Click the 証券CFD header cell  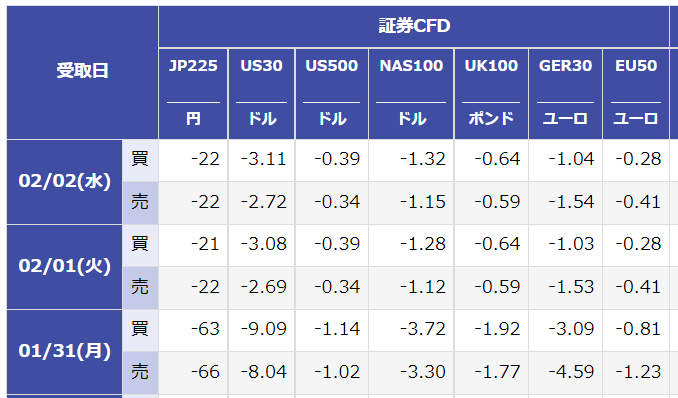[x=414, y=26]
